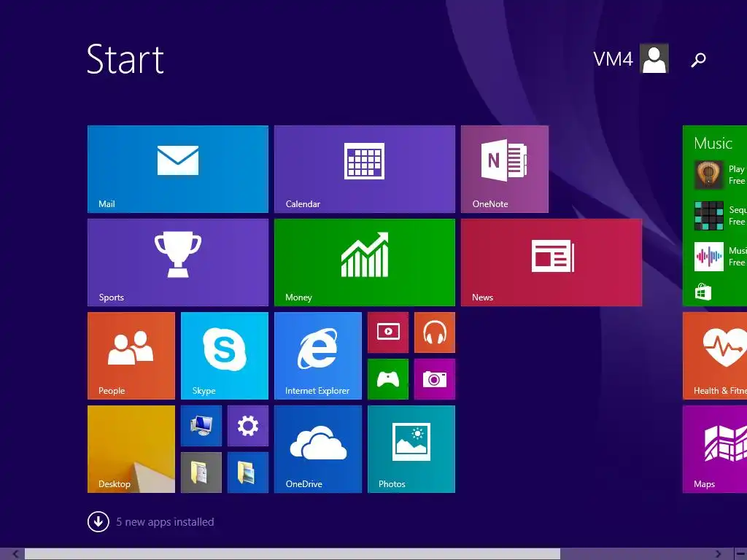Show all apps with the down arrow
The height and width of the screenshot is (560, 747).
(98, 521)
